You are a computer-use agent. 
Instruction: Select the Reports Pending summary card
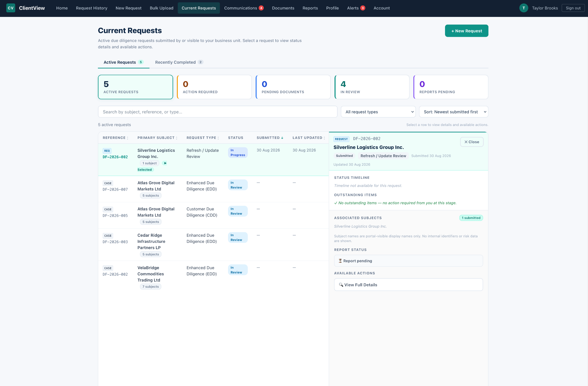(451, 87)
